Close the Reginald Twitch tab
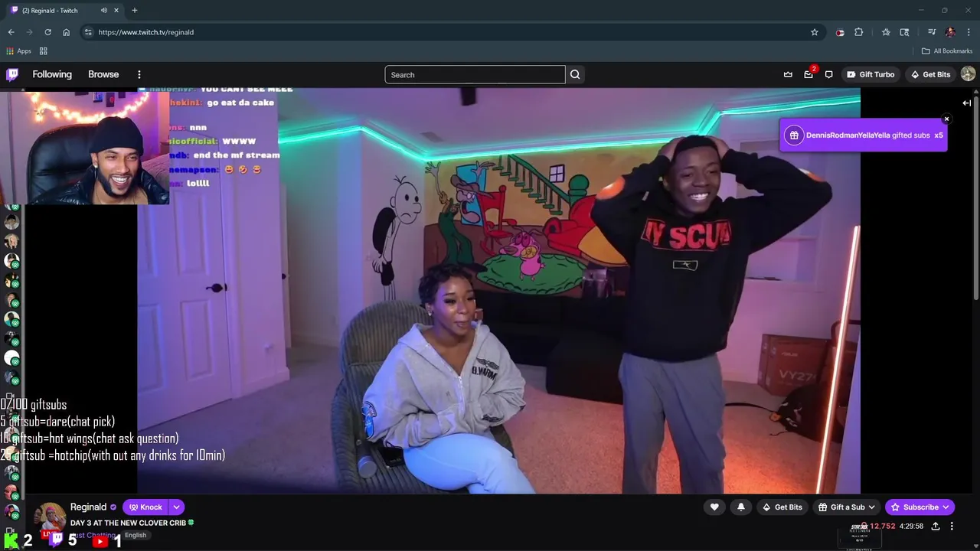This screenshot has width=980, height=551. 116,11
